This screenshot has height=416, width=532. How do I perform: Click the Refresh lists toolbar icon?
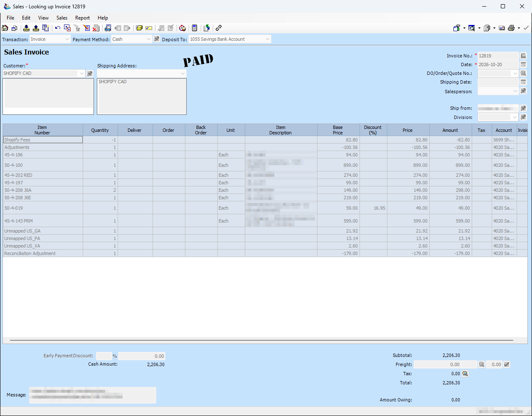click(x=207, y=28)
